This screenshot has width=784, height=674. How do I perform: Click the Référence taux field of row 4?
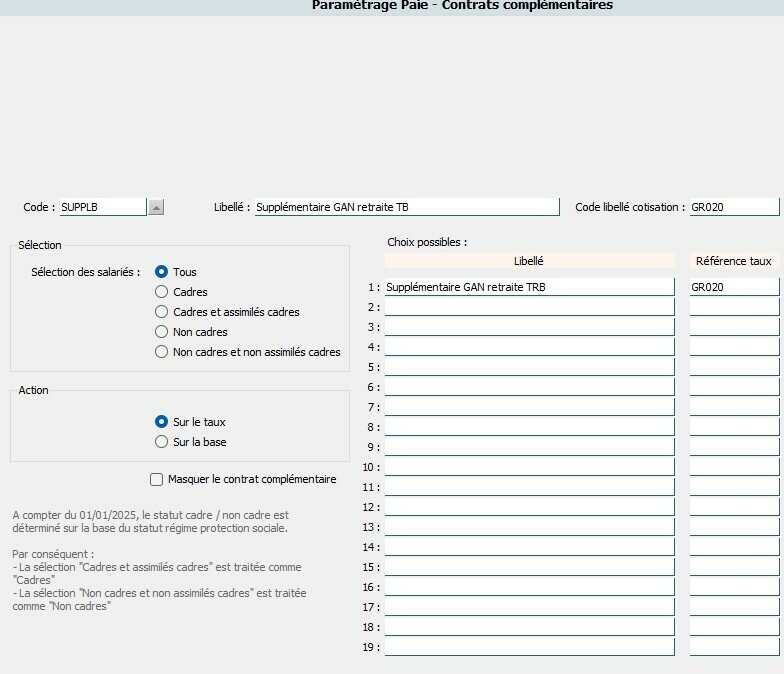[x=734, y=347]
